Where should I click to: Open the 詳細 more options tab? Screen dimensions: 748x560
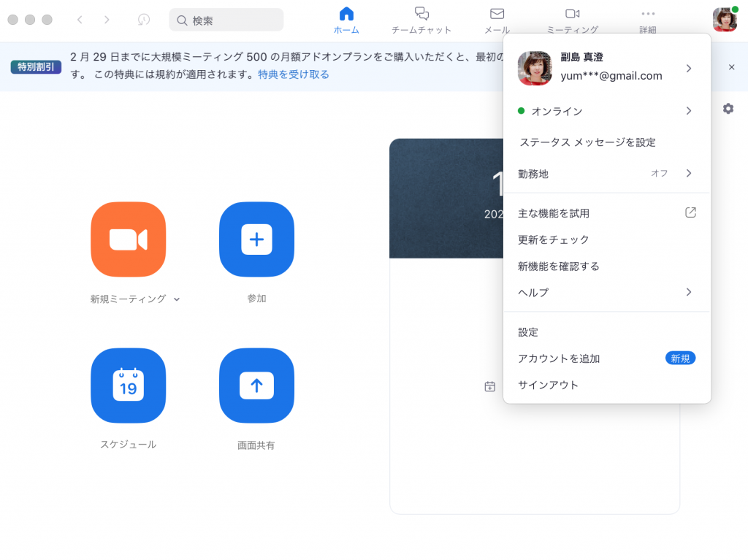(648, 20)
